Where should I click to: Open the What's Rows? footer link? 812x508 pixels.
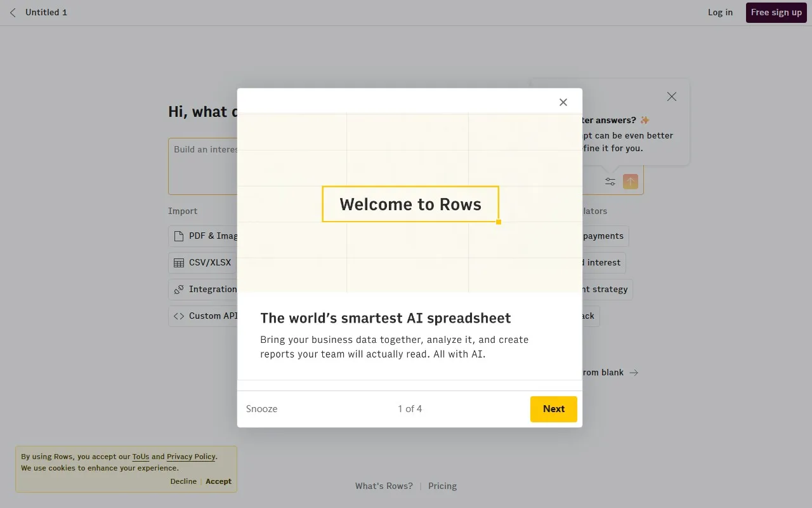coord(384,486)
